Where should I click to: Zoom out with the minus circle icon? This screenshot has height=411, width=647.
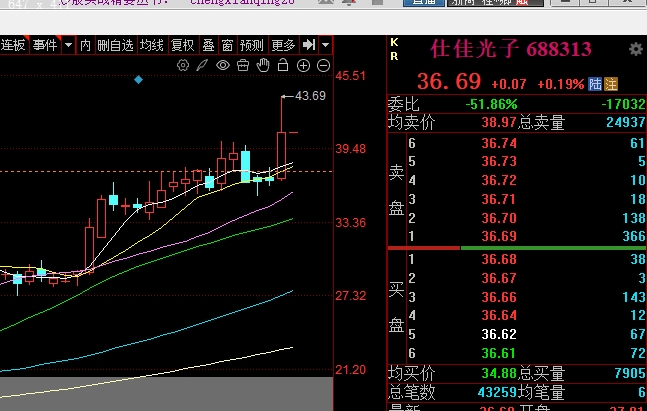[324, 66]
